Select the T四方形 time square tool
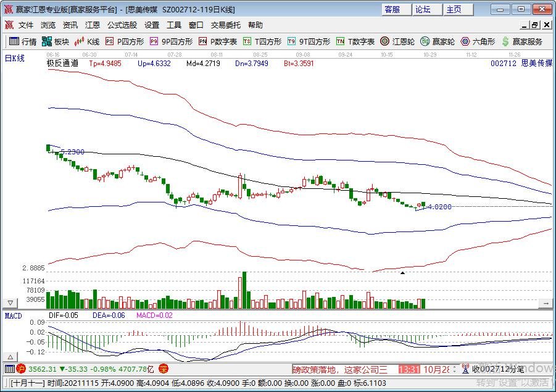Screen dimensions: 556x392 [x=262, y=41]
